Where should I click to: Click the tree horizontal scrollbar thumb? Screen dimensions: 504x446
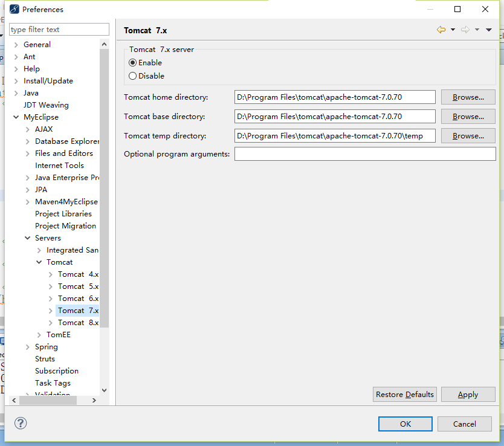[x=48, y=400]
